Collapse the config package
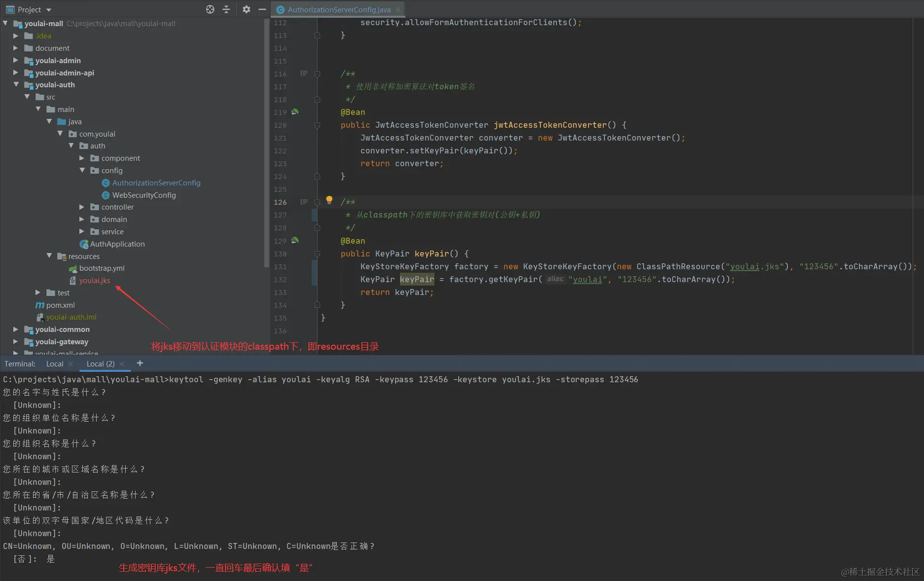The width and height of the screenshot is (924, 581). pos(82,170)
